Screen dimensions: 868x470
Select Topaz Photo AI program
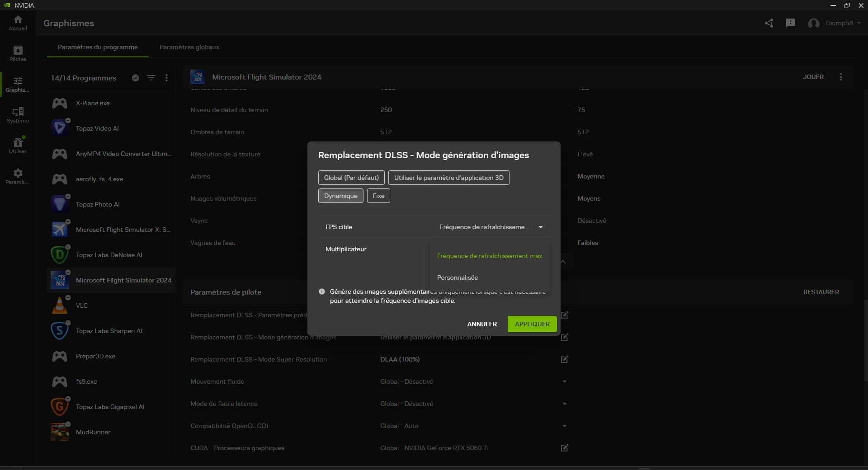[111, 204]
